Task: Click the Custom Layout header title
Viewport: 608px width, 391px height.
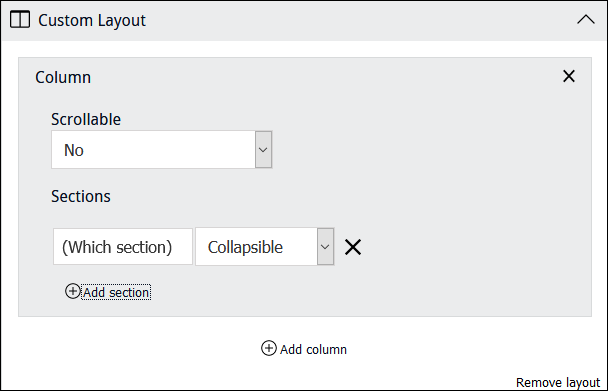Action: [x=92, y=20]
